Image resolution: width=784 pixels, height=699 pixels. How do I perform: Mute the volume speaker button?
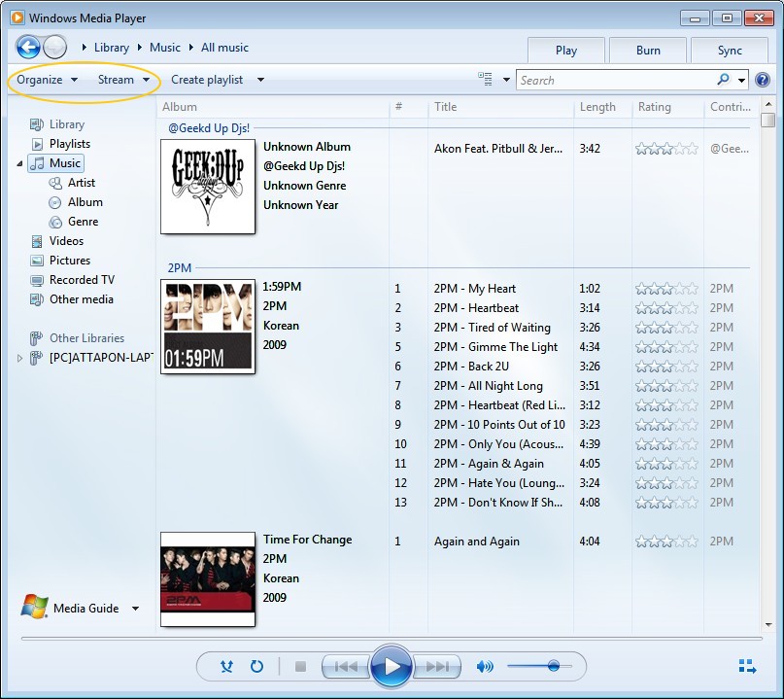click(x=485, y=667)
